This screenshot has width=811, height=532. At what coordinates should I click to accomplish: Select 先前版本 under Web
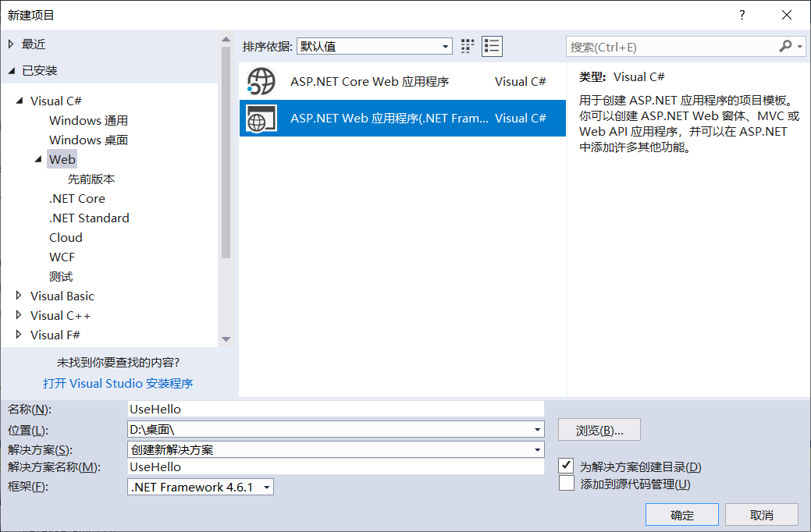(x=91, y=179)
